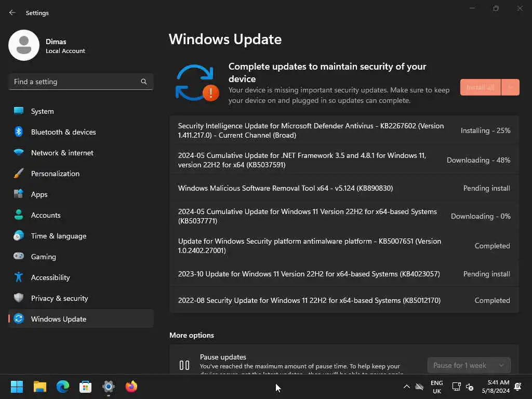Open Microsoft Edge from taskbar
Image resolution: width=532 pixels, height=399 pixels.
click(x=63, y=387)
